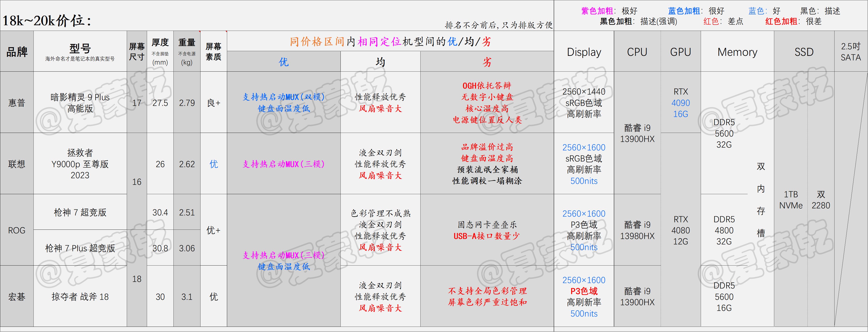This screenshot has width=868, height=332.
Task: Click the 厚度 (mm) header cell
Action: tap(160, 52)
